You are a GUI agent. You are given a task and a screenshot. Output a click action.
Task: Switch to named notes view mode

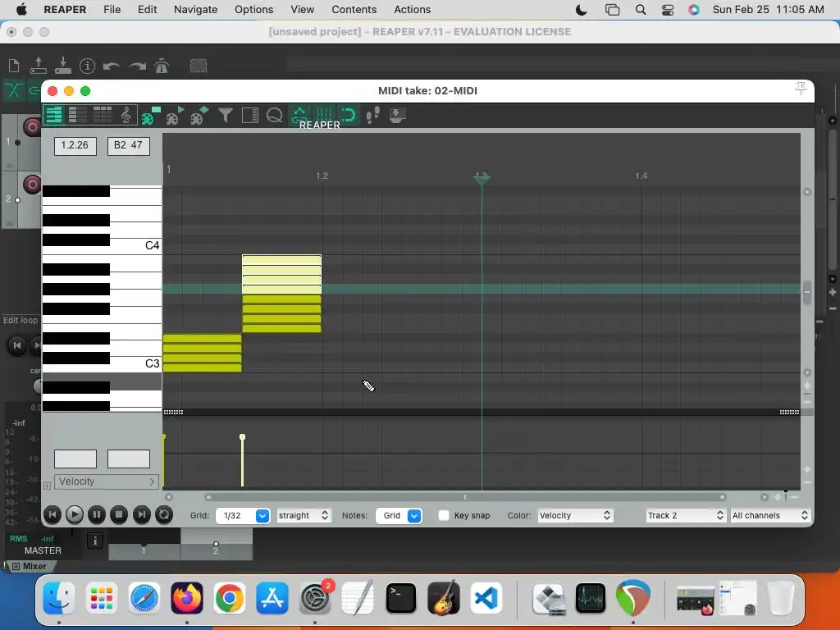(78, 115)
